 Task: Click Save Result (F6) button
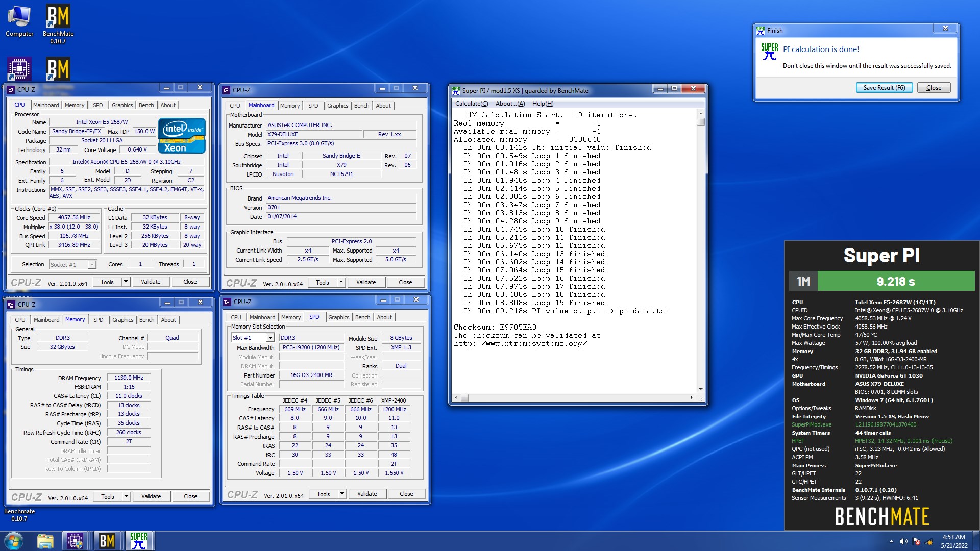884,88
